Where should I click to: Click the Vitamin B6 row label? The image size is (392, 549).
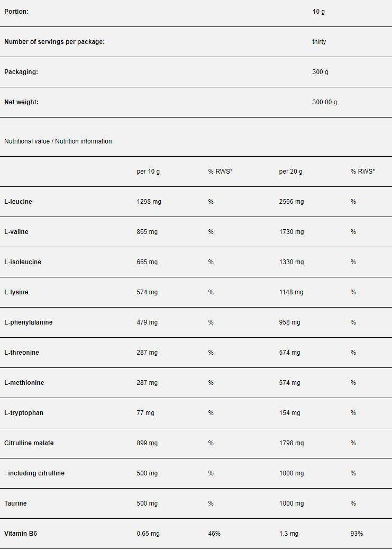coord(20,534)
